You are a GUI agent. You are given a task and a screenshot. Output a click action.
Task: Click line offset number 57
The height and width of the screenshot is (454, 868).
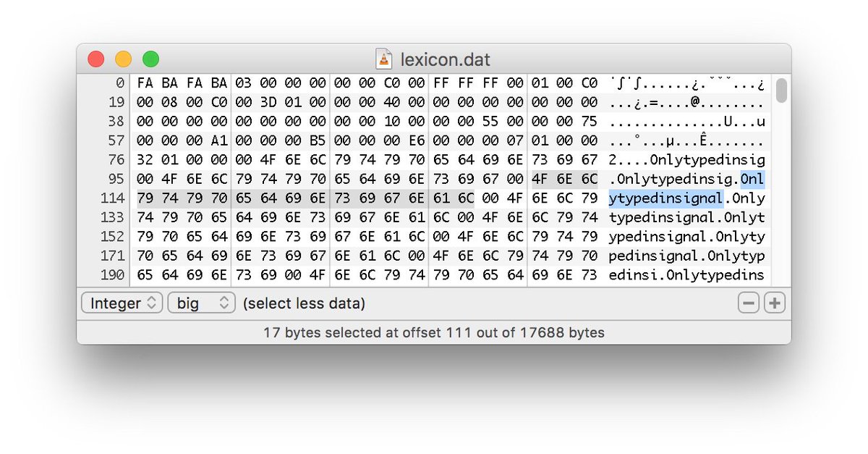tap(116, 140)
